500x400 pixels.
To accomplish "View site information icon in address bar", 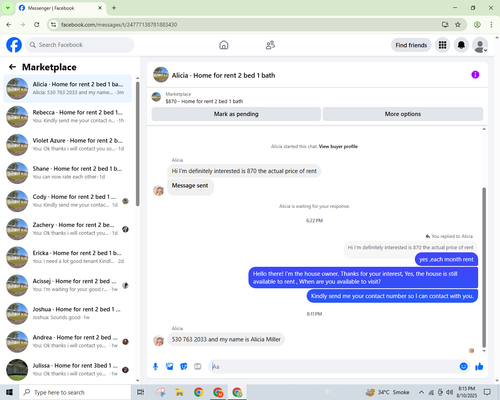I will click(53, 25).
